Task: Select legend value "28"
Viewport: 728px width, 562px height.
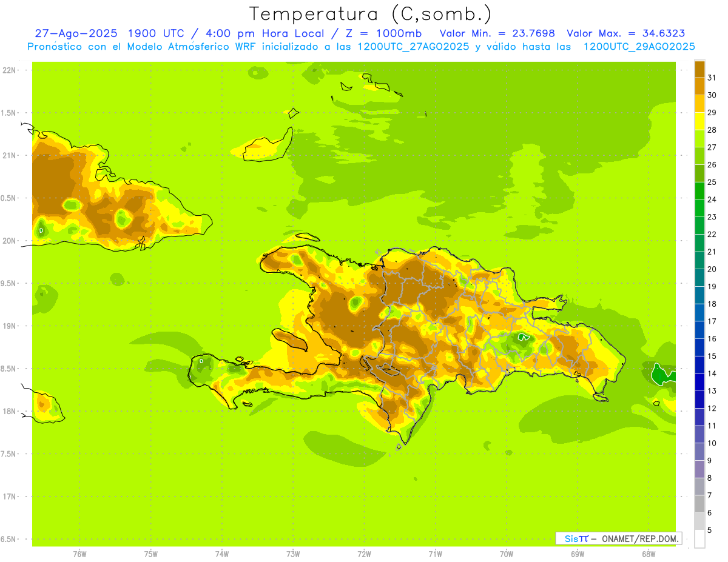Action: [712, 130]
